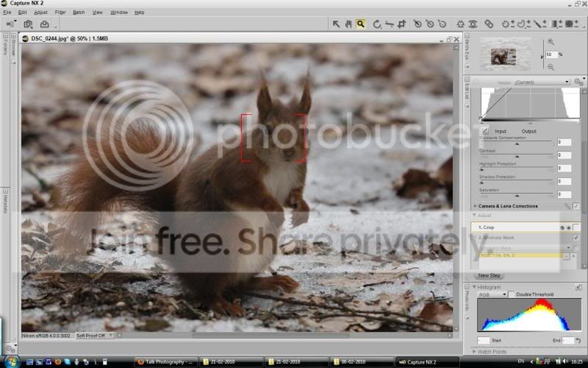Click the Histogram panel detach icon
Screen dimensions: 588x368
[x=578, y=287]
